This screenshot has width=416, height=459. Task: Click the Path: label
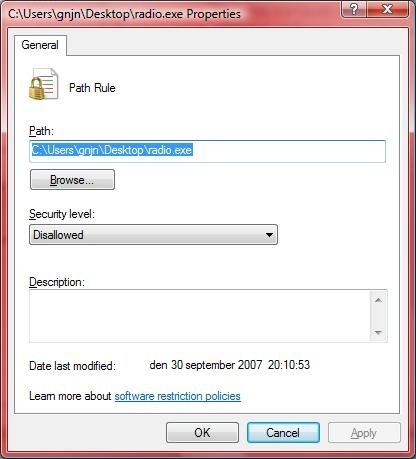pyautogui.click(x=41, y=131)
